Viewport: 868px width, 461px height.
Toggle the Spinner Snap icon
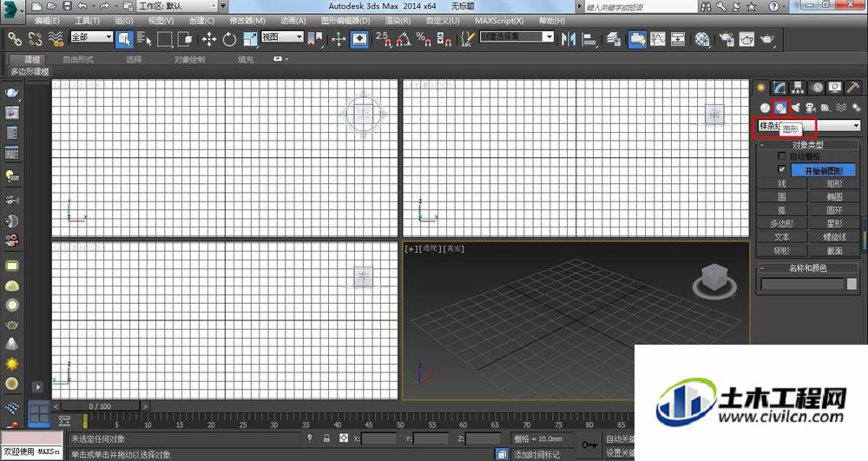click(x=444, y=39)
